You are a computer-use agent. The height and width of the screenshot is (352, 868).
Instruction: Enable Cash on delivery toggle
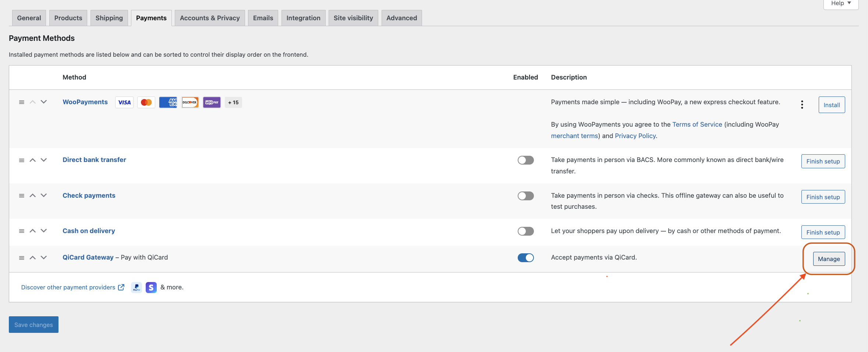pos(525,231)
